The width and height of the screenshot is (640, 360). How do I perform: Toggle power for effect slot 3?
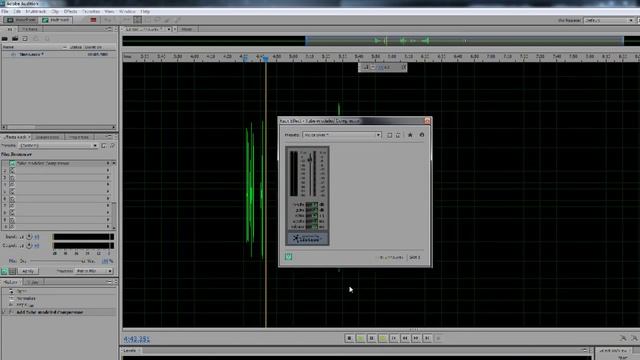(12, 178)
